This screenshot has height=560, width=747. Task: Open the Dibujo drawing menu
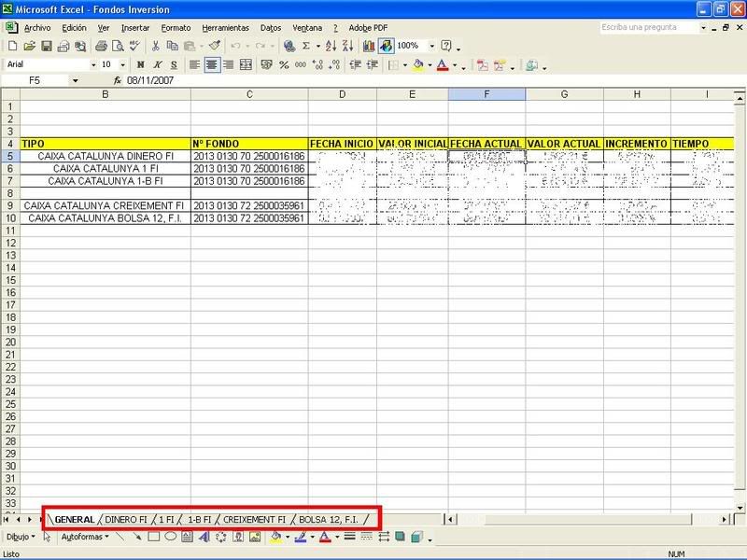pos(21,538)
